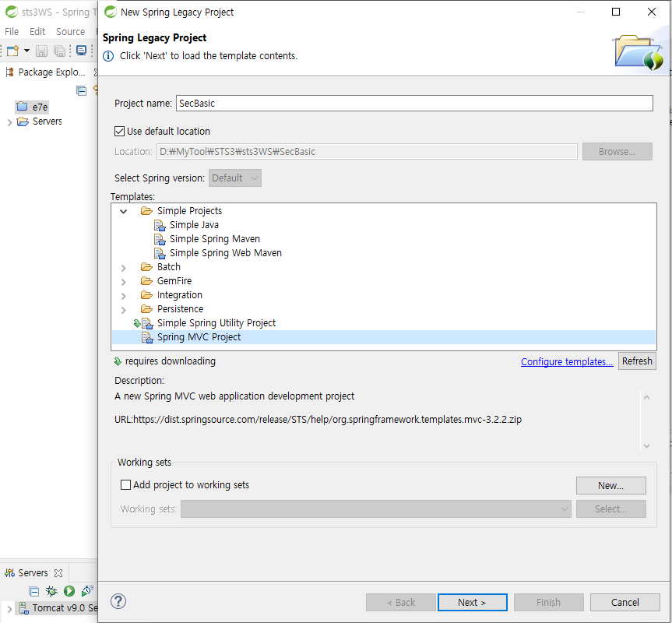
Task: Choose Simple Java template
Action: point(194,225)
